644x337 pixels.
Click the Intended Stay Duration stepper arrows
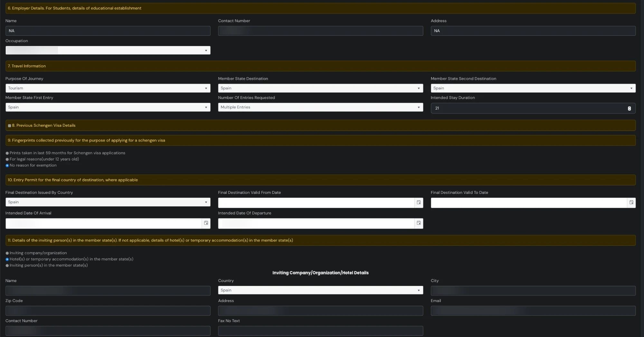coord(629,108)
